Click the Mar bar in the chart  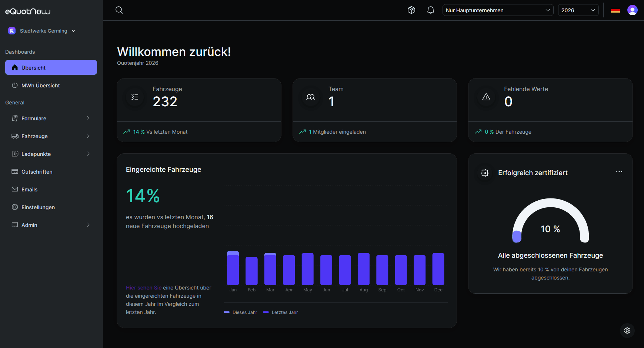coord(270,269)
